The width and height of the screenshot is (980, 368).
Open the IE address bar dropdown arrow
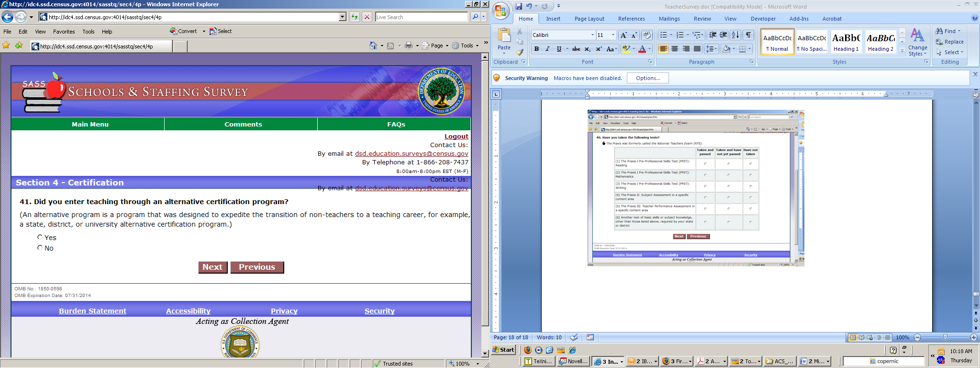coord(343,17)
